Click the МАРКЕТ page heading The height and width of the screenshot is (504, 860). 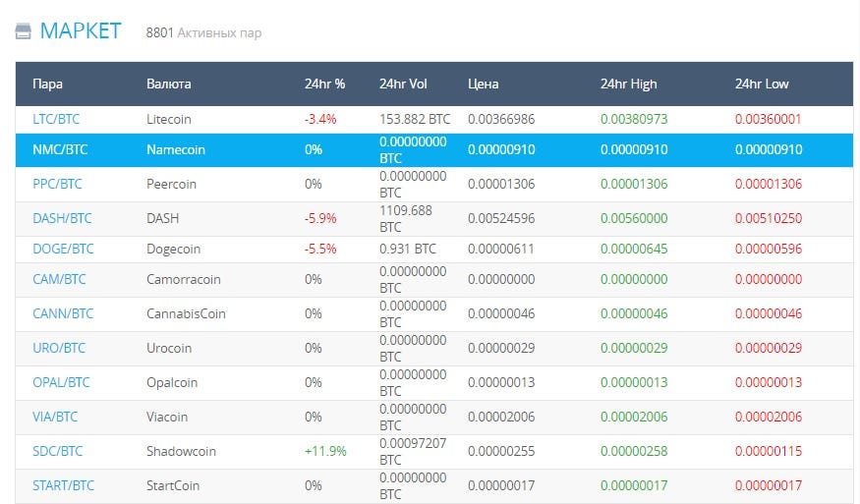click(x=81, y=31)
